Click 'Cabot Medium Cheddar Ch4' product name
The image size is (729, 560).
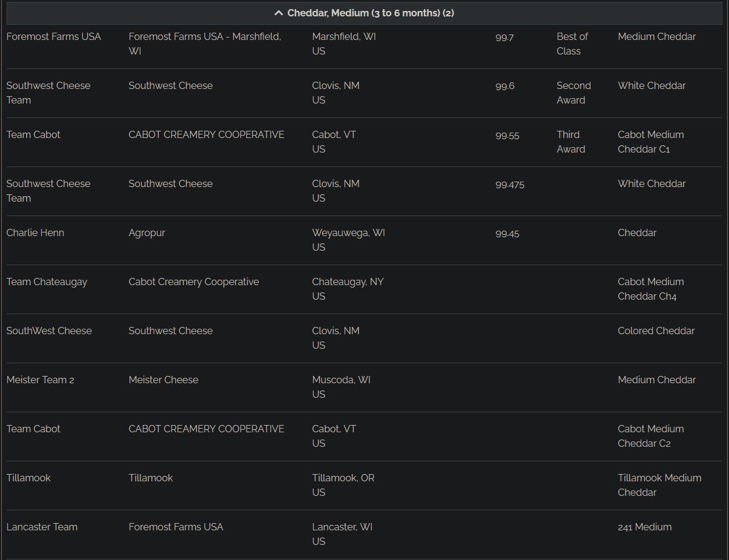tap(651, 289)
